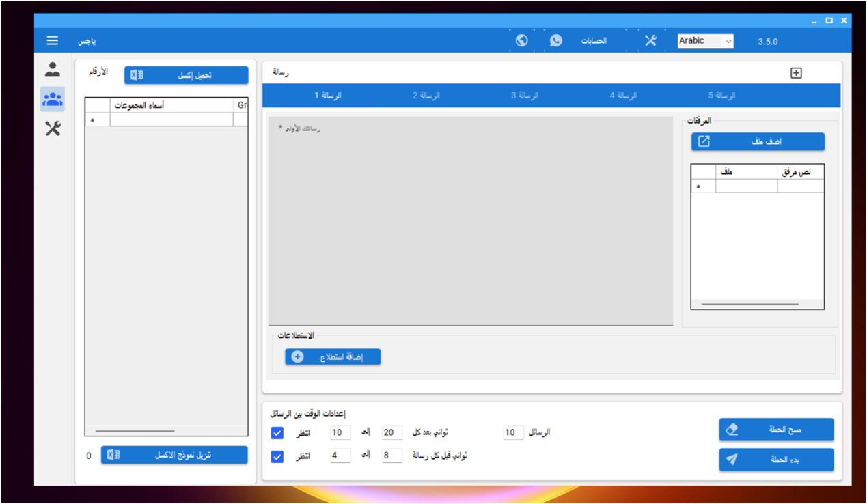The height and width of the screenshot is (504, 867).
Task: Click the globe icon in top bar
Action: (522, 41)
